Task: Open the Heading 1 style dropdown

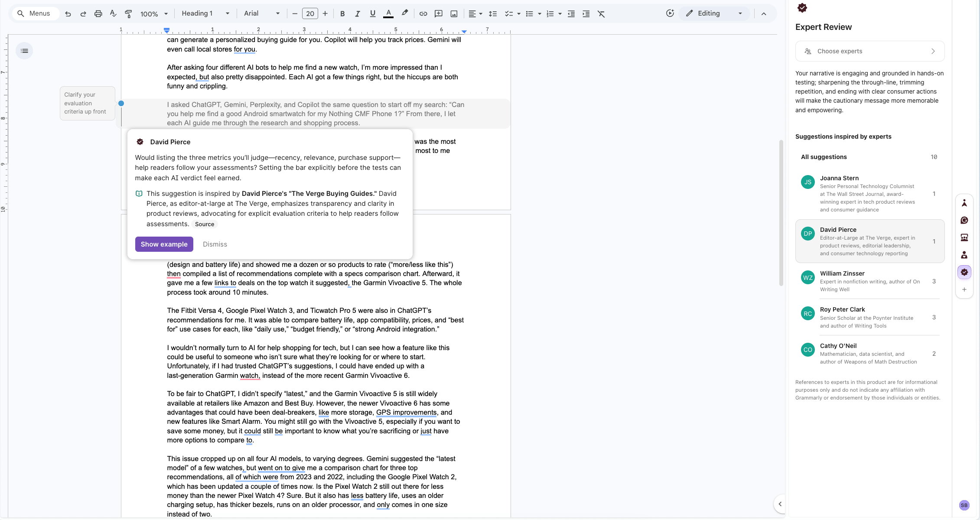Action: point(205,13)
